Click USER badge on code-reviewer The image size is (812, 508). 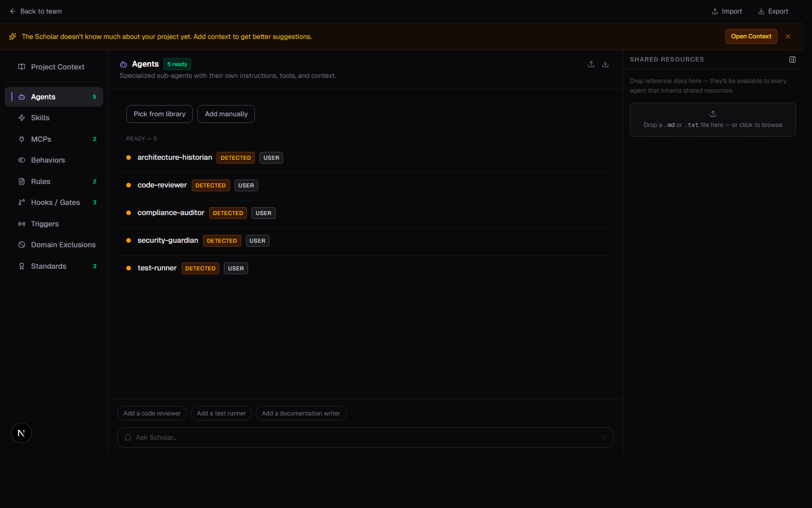coord(246,186)
